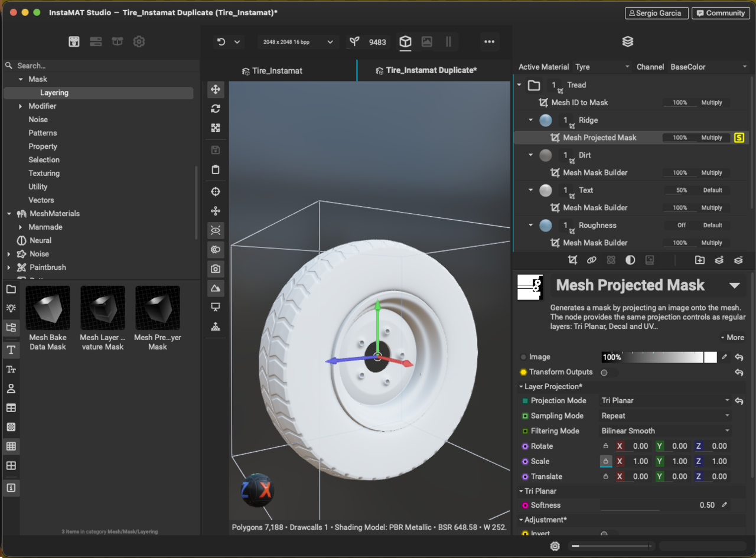Toggle the Scale uniform lock
Image resolution: width=756 pixels, height=558 pixels.
[x=605, y=461]
